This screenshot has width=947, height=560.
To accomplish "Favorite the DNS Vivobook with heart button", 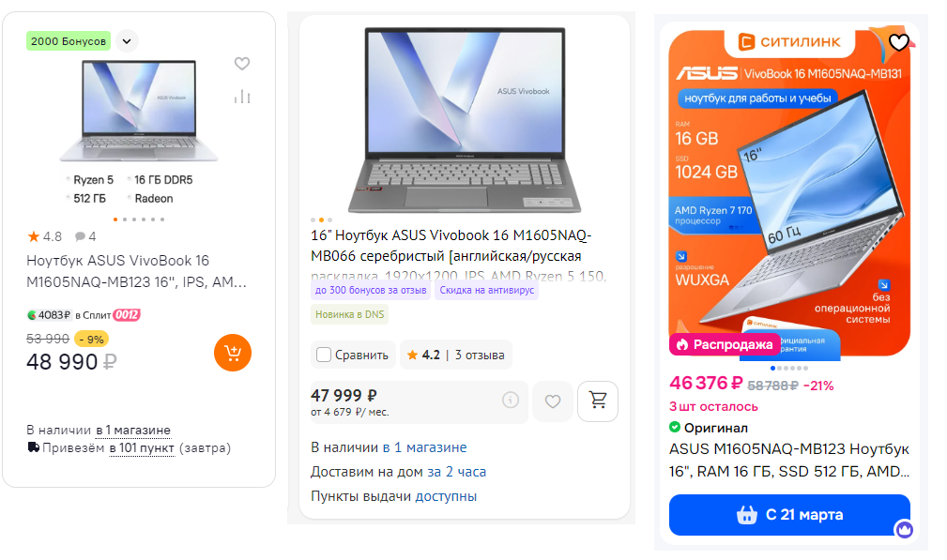I will click(x=553, y=401).
